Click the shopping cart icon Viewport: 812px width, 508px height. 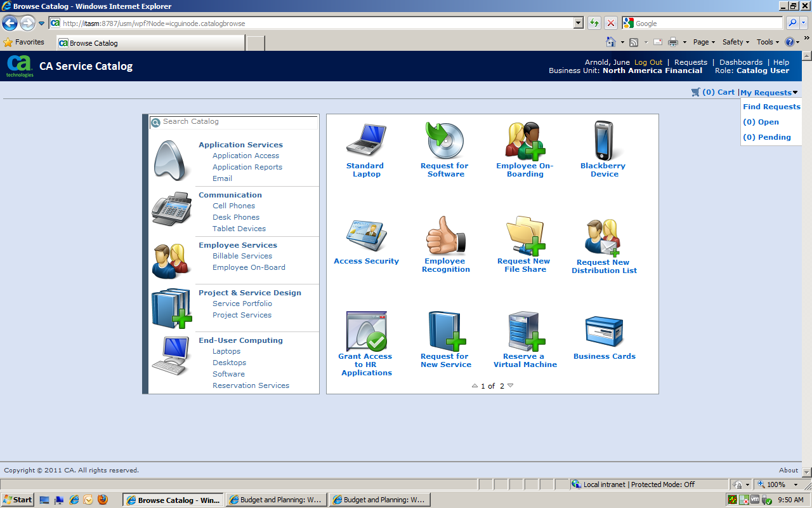696,92
